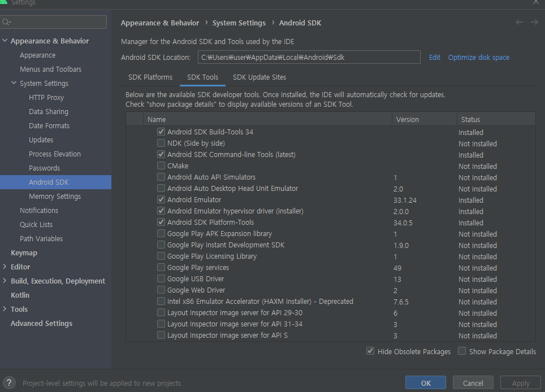
Task: Click the settings search field
Action: pyautogui.click(x=54, y=22)
